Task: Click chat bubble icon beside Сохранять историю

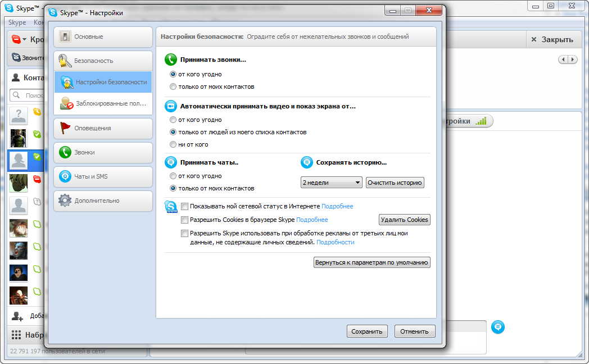Action: pyautogui.click(x=307, y=162)
